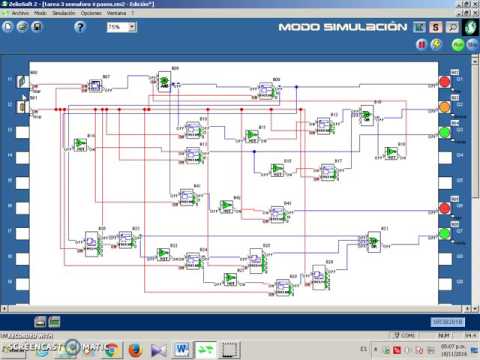Select the B07 timer block

click(95, 86)
